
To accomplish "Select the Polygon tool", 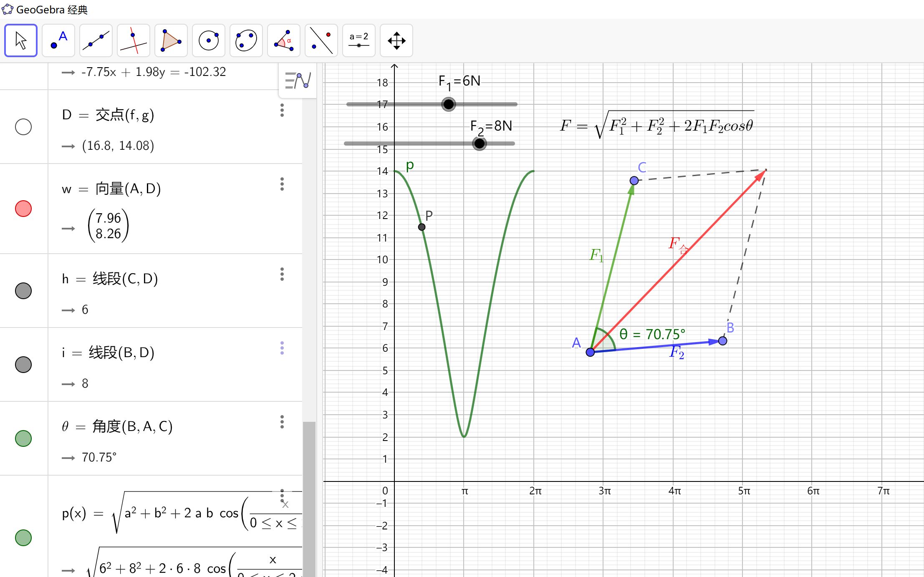I will click(171, 40).
